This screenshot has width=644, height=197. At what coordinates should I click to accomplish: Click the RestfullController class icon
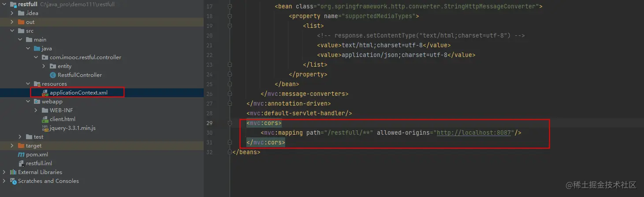(53, 75)
